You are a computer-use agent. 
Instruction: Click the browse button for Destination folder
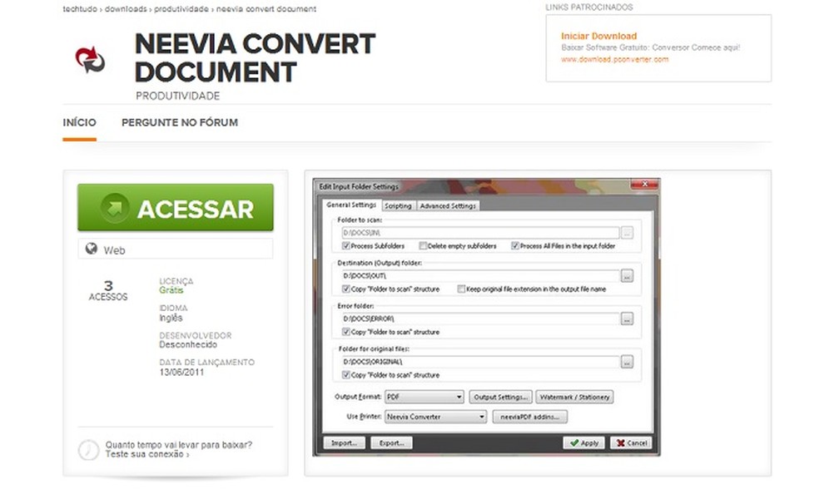click(627, 275)
